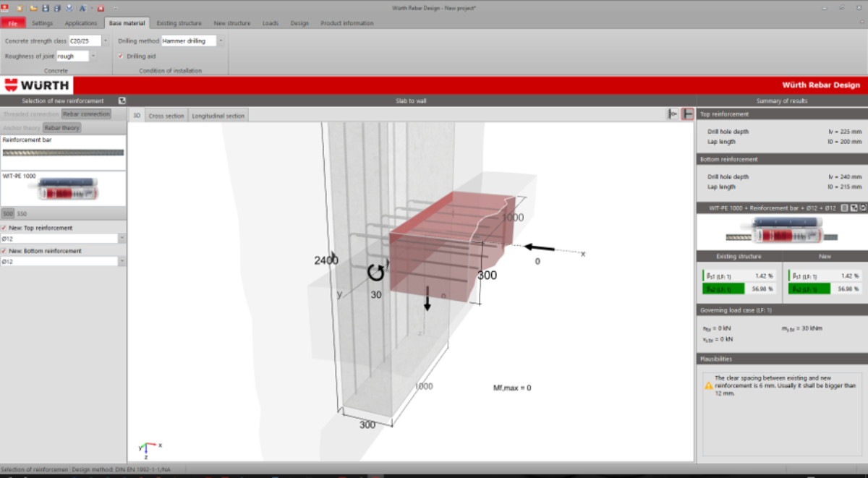Click pop-out icon beside Selection of new reinforcement
Screen dimensions: 868x478
tap(122, 101)
